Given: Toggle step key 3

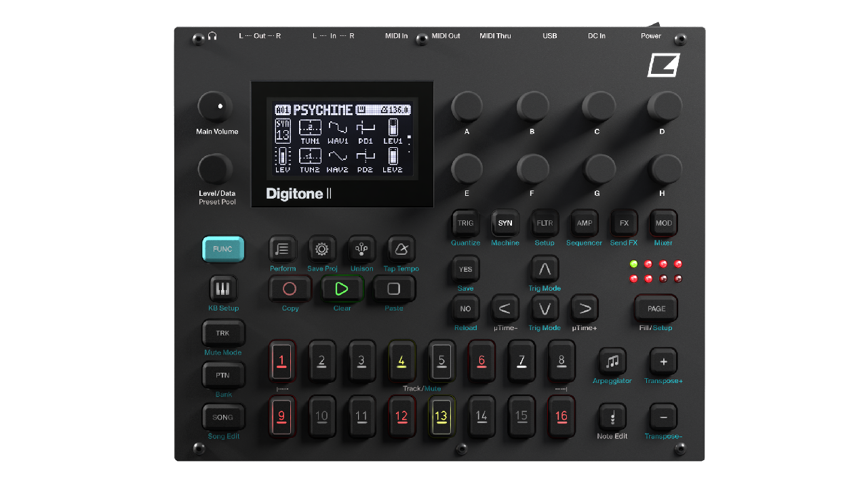Looking at the screenshot, I should (x=361, y=361).
